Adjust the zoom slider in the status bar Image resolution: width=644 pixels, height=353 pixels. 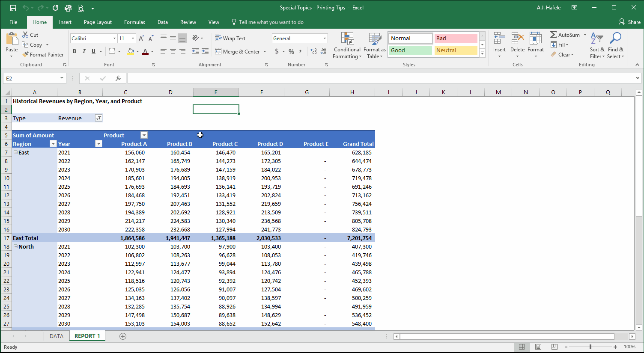(590, 347)
